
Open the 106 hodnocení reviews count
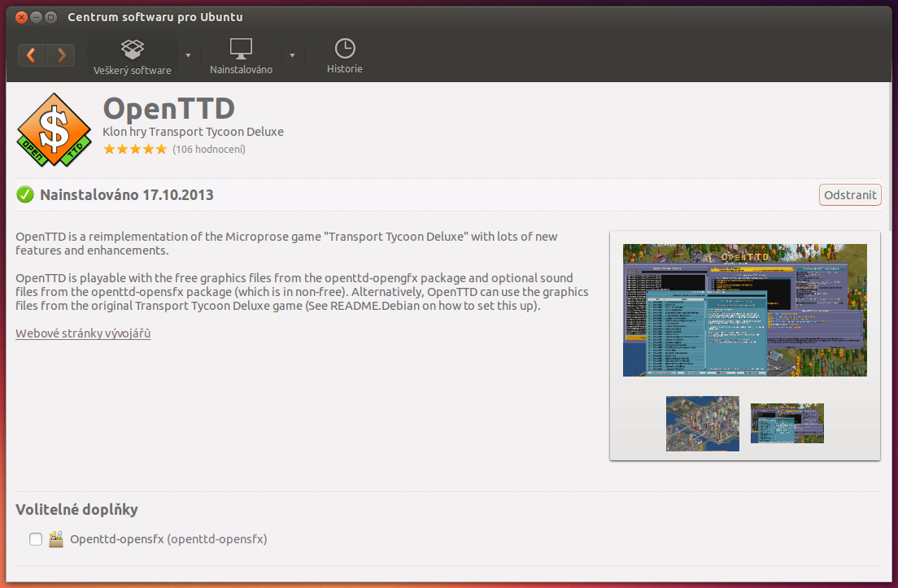209,149
